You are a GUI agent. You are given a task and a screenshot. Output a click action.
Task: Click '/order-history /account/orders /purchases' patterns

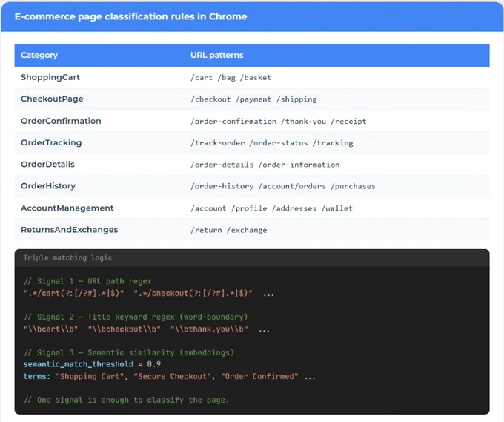(283, 186)
